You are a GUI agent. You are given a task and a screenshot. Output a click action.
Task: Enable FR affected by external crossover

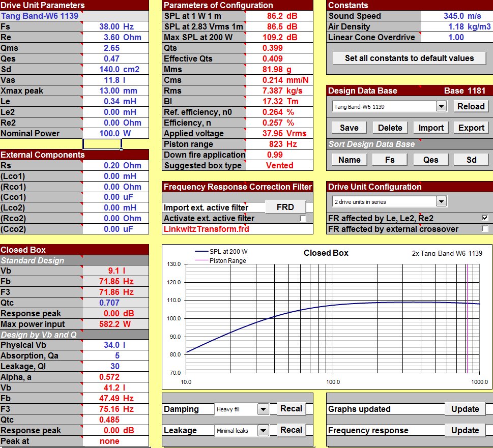coord(485,229)
